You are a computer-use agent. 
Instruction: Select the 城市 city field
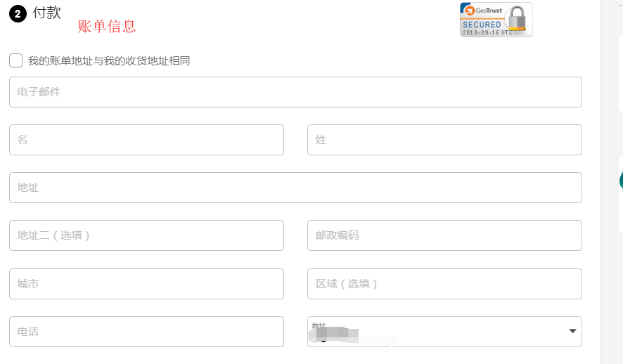146,284
